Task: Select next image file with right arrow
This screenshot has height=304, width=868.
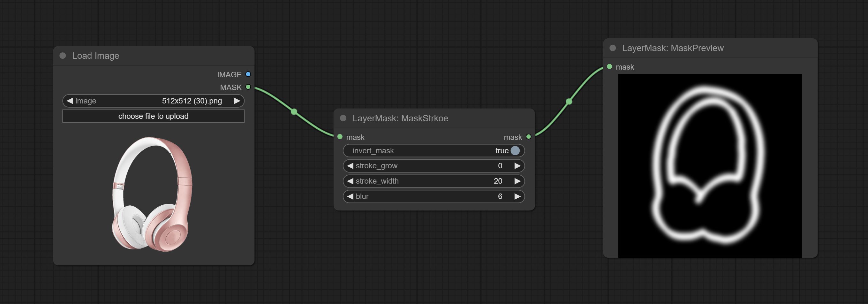Action: (237, 101)
